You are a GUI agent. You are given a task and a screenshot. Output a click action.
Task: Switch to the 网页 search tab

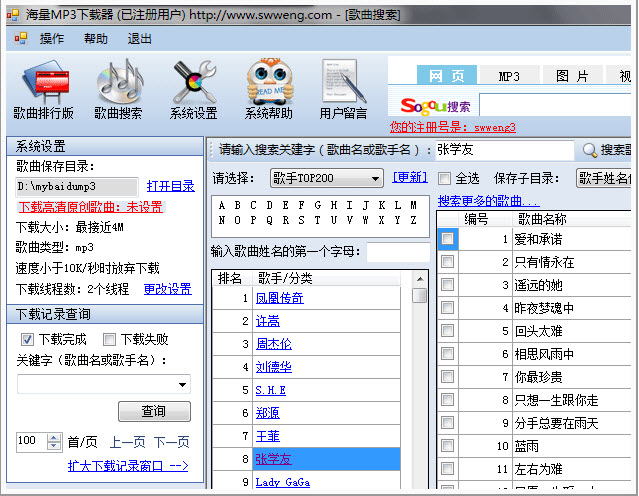447,75
